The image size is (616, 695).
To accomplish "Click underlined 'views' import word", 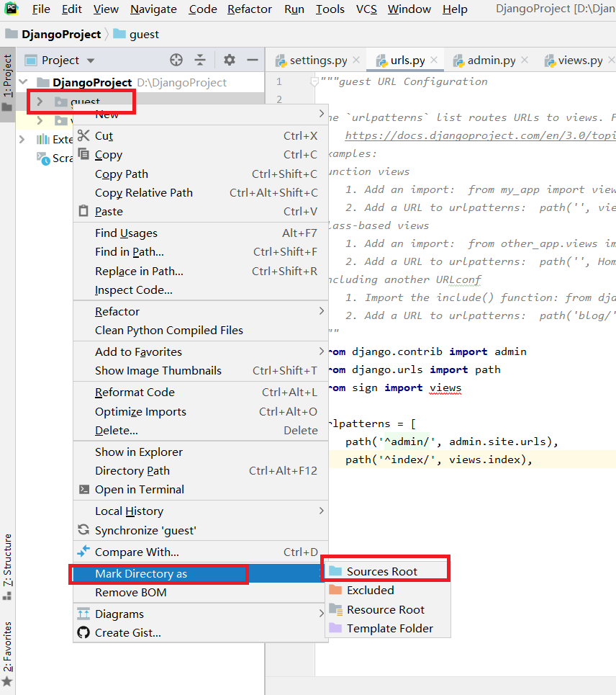I will [x=445, y=388].
